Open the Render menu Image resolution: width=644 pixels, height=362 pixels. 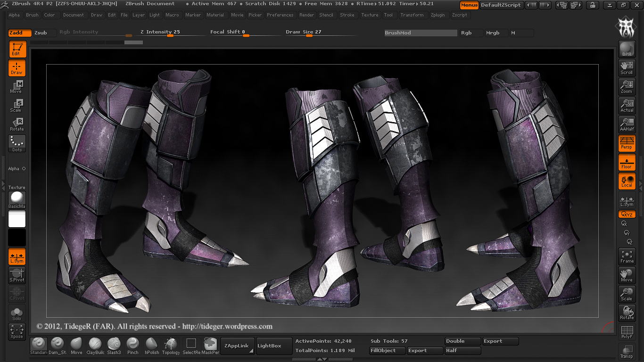pyautogui.click(x=307, y=15)
